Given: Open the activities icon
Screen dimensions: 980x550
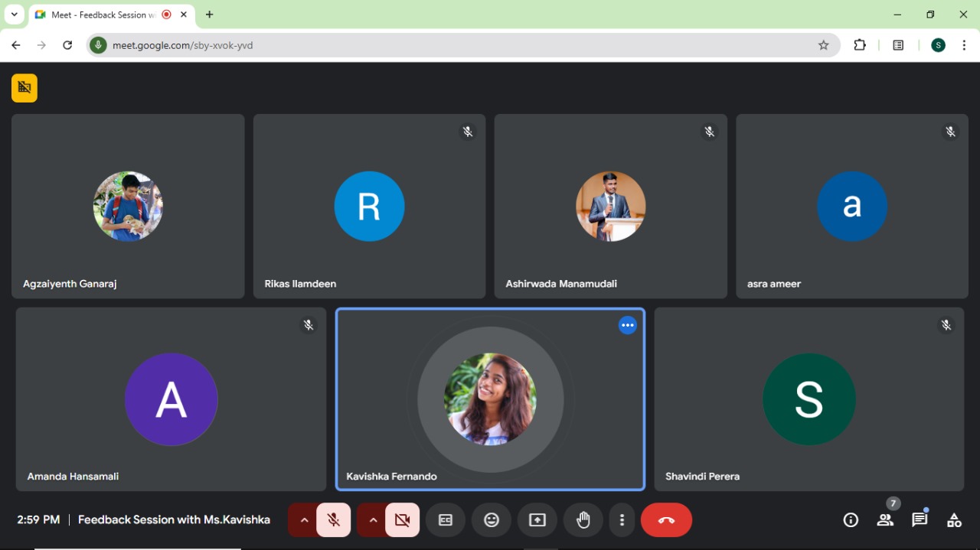Looking at the screenshot, I should tap(954, 520).
